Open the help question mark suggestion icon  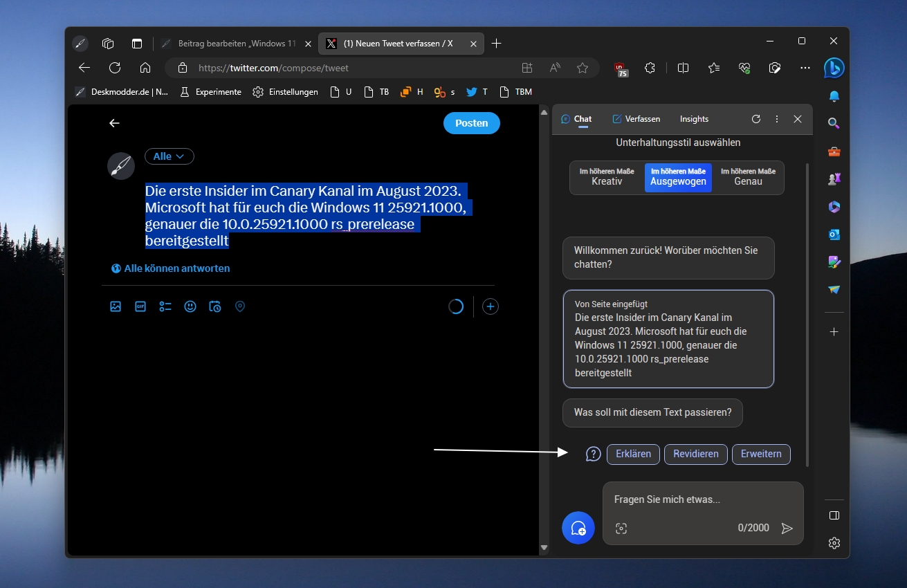click(x=593, y=454)
